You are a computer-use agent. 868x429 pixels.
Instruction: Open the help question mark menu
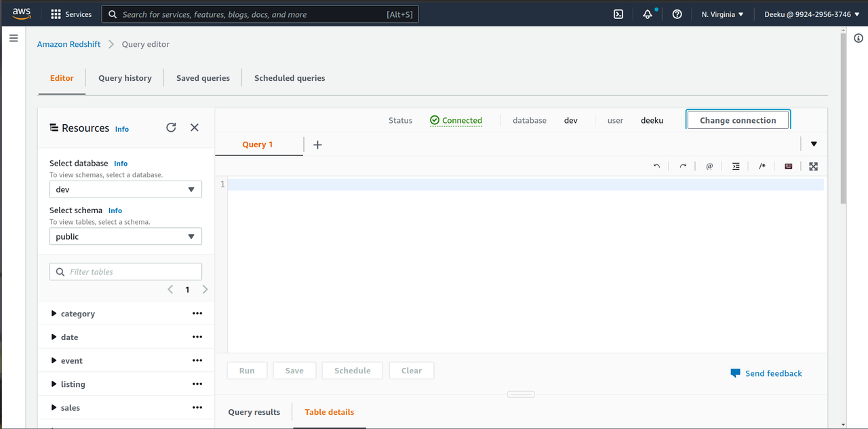click(677, 14)
